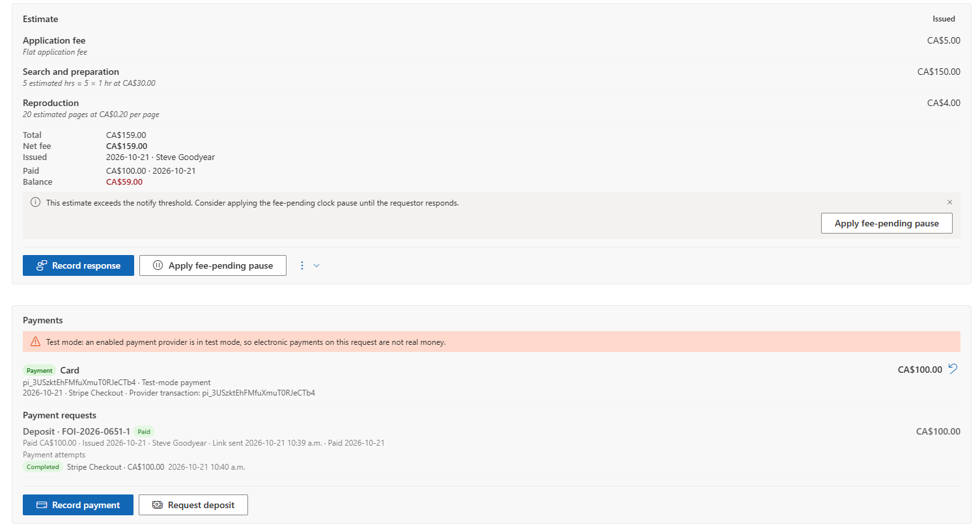980x527 pixels.
Task: Click the CA$4.00 reproduction amount
Action: [x=944, y=103]
